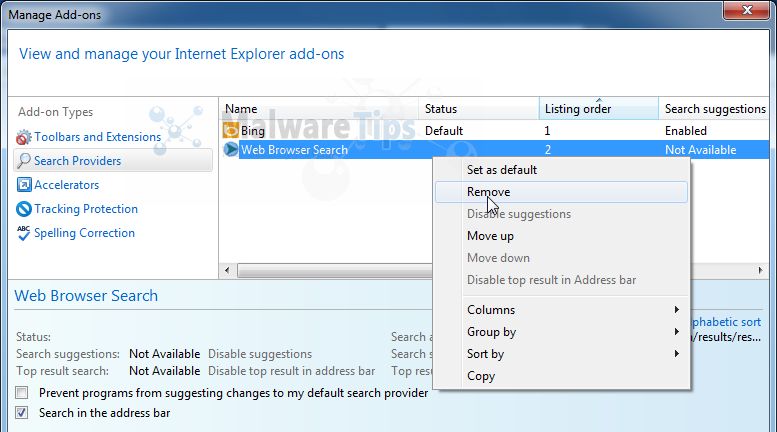Select Copy in the context menu
Viewport: 777px width, 432px height.
(561, 376)
